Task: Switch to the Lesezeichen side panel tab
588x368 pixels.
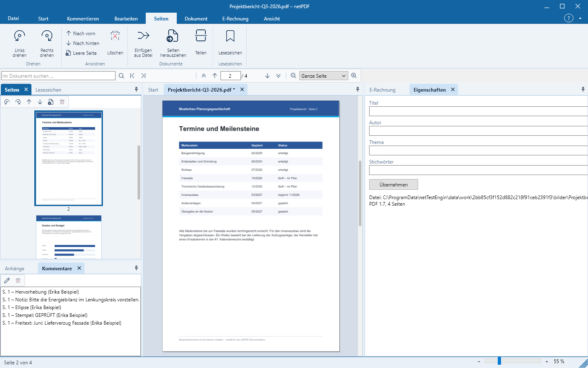Action: click(x=48, y=90)
